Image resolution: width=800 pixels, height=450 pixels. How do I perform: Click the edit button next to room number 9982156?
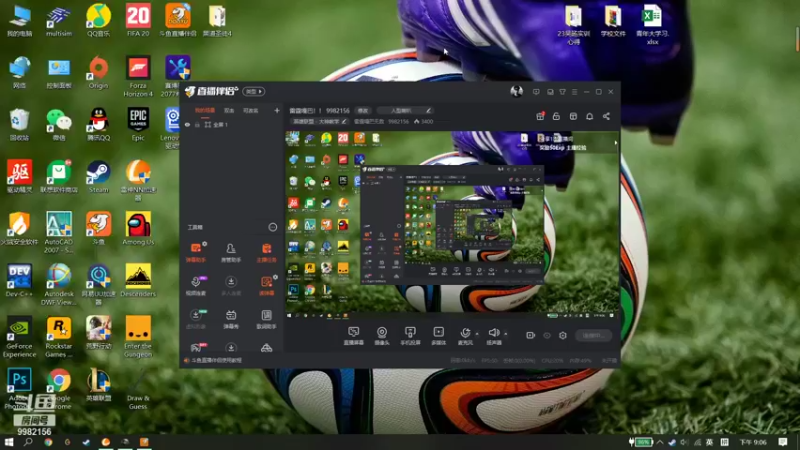[x=363, y=110]
